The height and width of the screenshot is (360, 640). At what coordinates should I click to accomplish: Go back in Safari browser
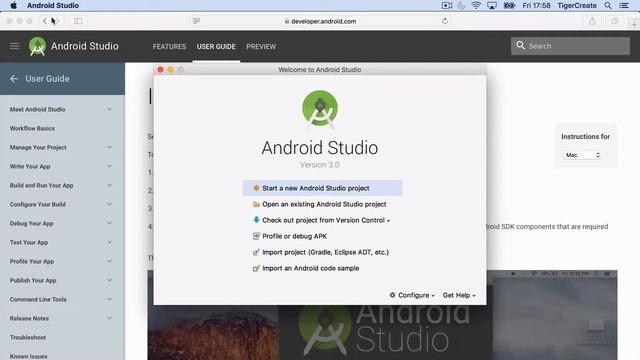point(45,21)
